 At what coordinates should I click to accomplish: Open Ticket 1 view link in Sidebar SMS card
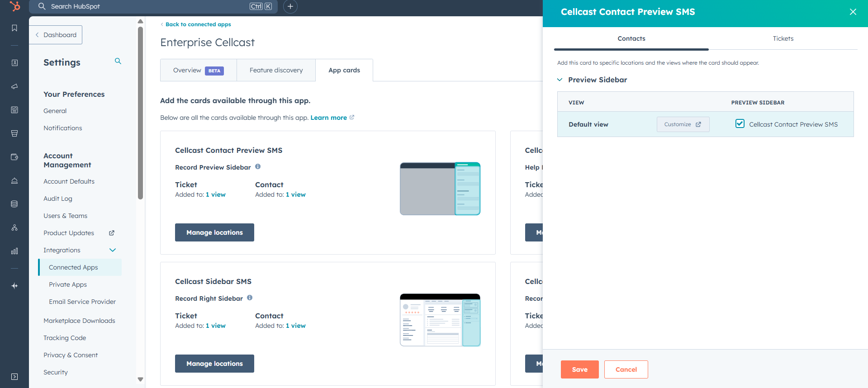click(x=216, y=326)
